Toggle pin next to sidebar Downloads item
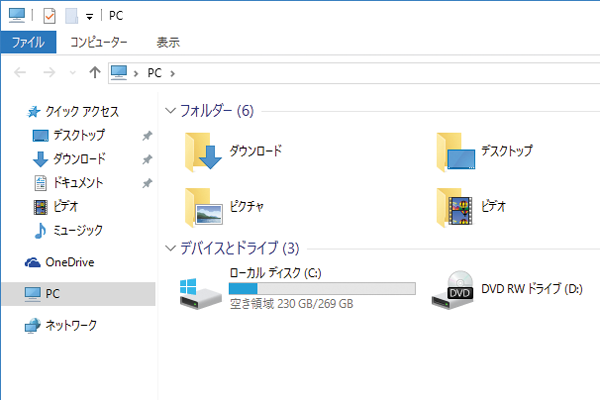The image size is (600, 400). coord(146,159)
